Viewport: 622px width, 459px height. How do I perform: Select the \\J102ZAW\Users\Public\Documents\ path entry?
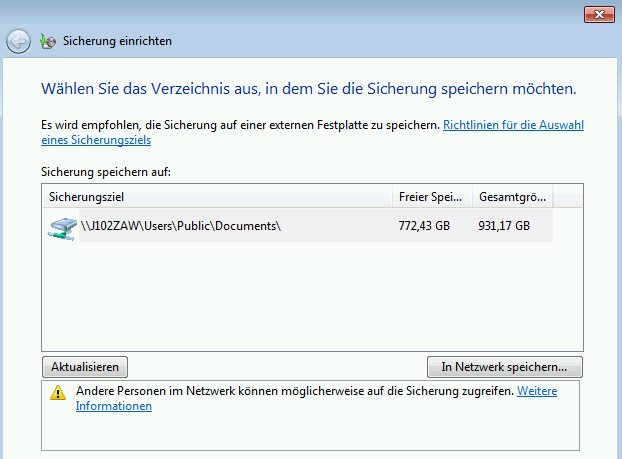pyautogui.click(x=181, y=226)
